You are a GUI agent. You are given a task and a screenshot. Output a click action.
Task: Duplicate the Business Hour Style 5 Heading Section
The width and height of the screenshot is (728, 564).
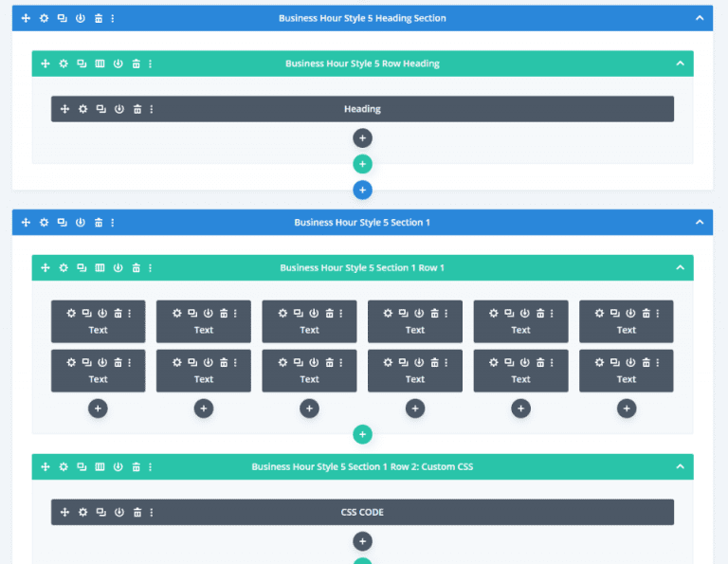pyautogui.click(x=62, y=18)
